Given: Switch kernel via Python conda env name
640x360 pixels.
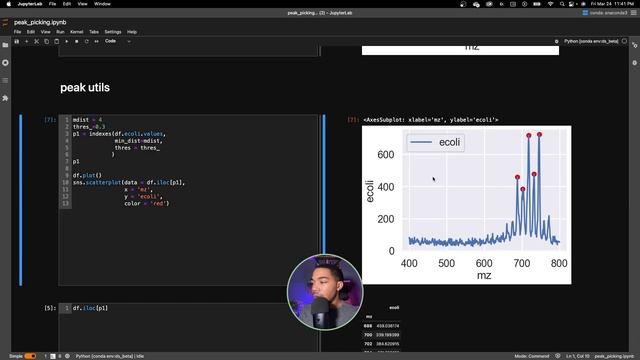Looking at the screenshot, I should (x=591, y=41).
